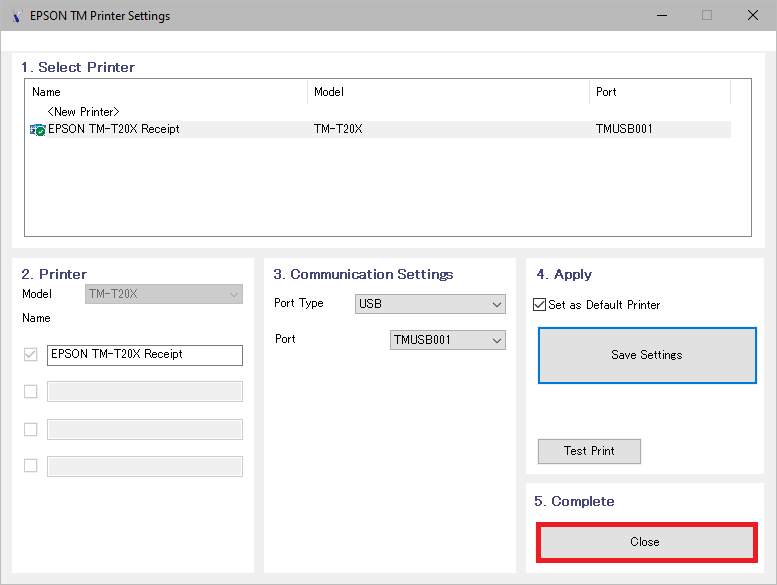Sort by the Port column header
The width and height of the screenshot is (777, 585).
(660, 92)
